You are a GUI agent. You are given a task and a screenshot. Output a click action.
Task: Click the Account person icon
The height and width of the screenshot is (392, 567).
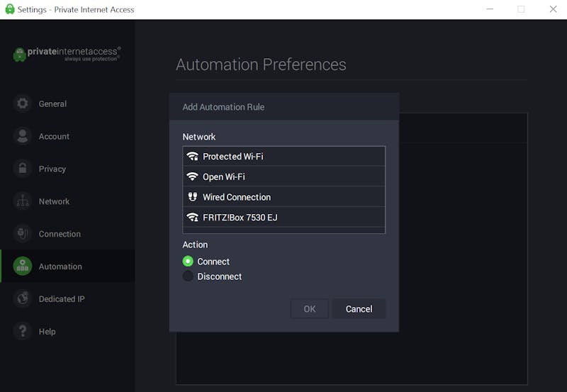(23, 136)
